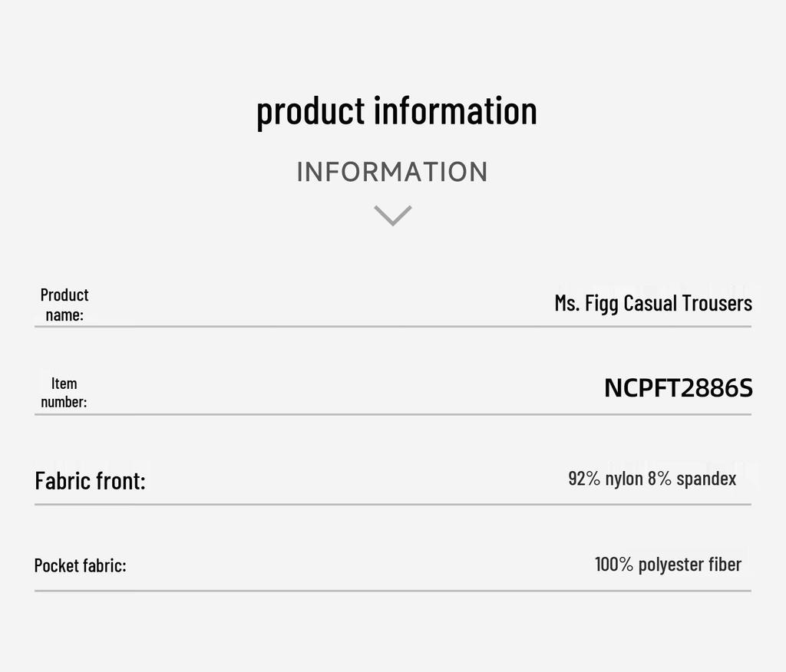
Task: Click the divider line under Fabric front row
Action: (392, 505)
